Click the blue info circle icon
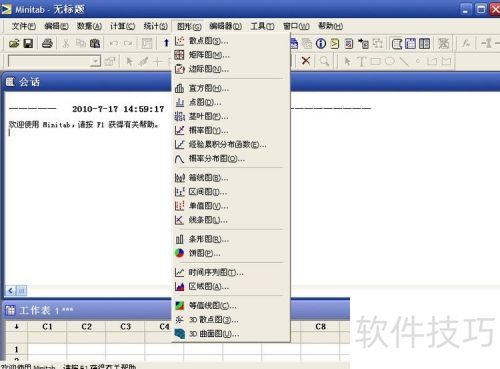Viewport: 500px width, 369px height. [x=321, y=44]
